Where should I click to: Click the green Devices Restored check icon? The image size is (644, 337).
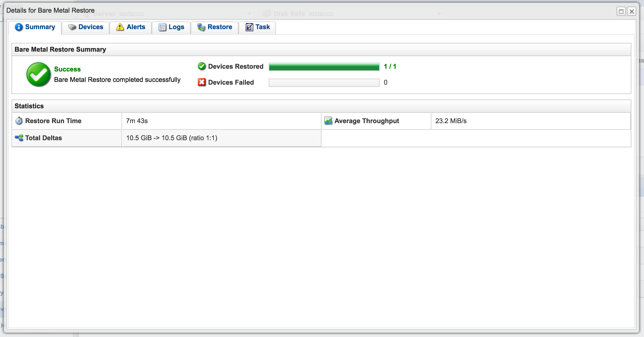click(202, 66)
